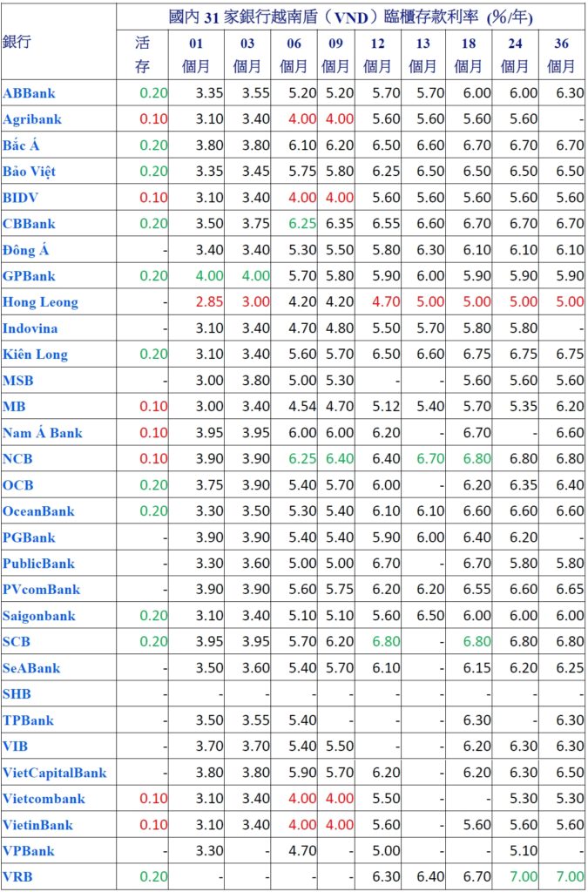
Task: Select the 活存 column header
Action: click(x=143, y=54)
